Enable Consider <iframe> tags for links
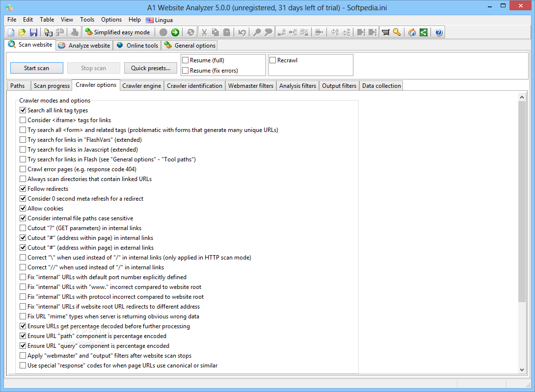Viewport: 535px width, 392px height. pos(23,120)
